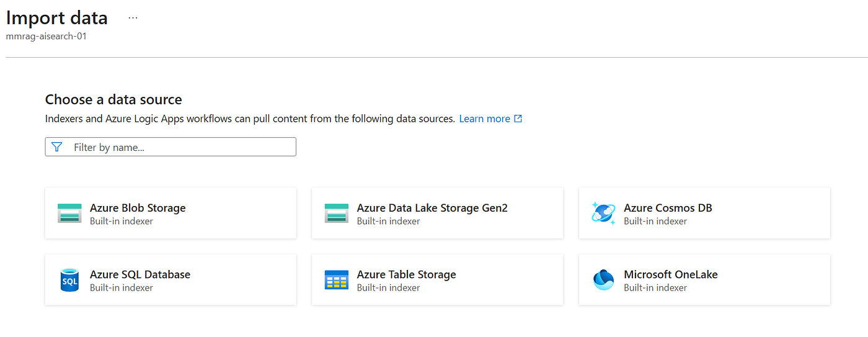Screen dimensions: 868x337
Task: Choose the Azure Table Storage title
Action: click(407, 274)
